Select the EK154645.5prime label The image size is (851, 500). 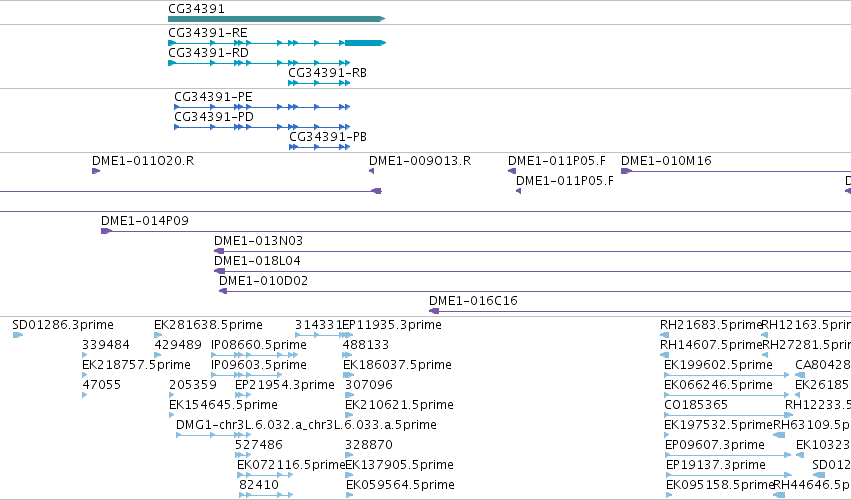click(223, 406)
